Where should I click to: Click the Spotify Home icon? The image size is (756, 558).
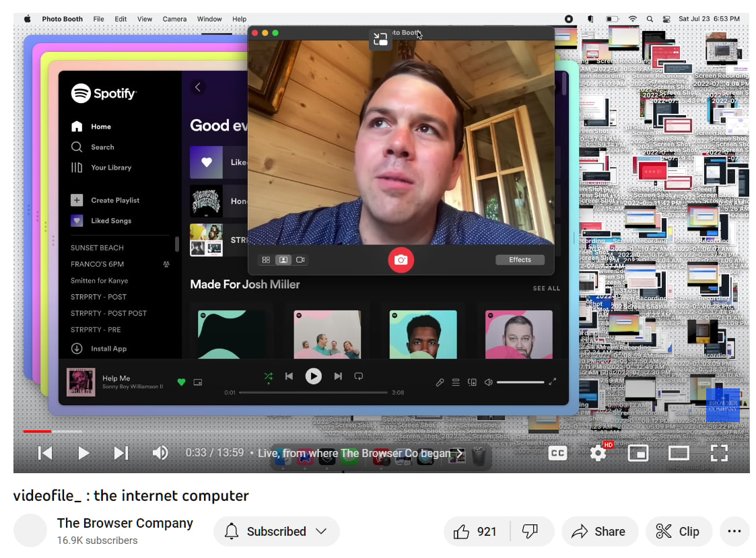coord(77,127)
